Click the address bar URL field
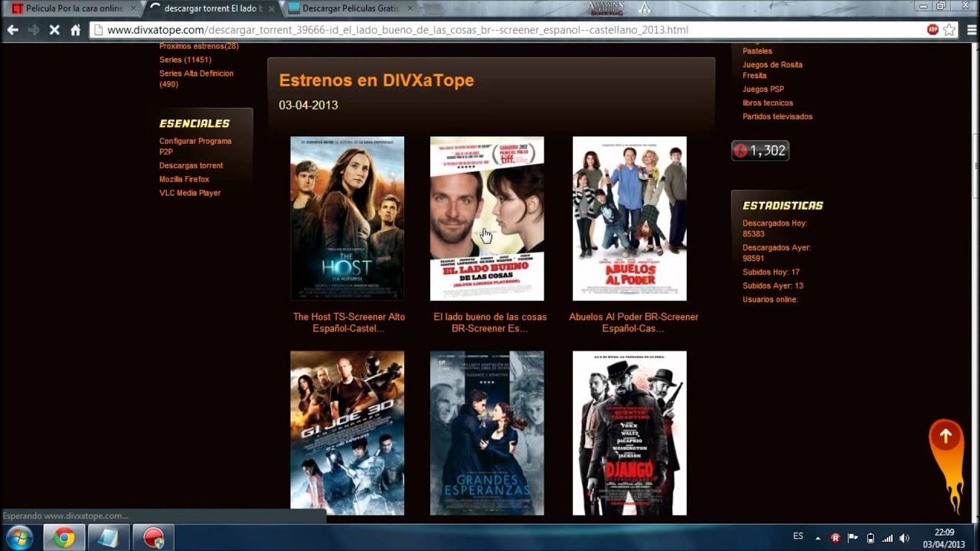Viewport: 980px width, 551px height. (505, 30)
